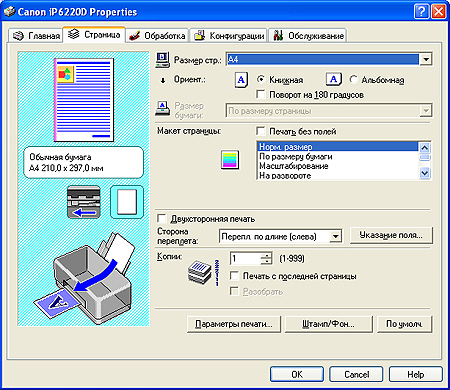450x390 pixels.
Task: Toggle the Разобрать checkbox
Action: coord(234,291)
